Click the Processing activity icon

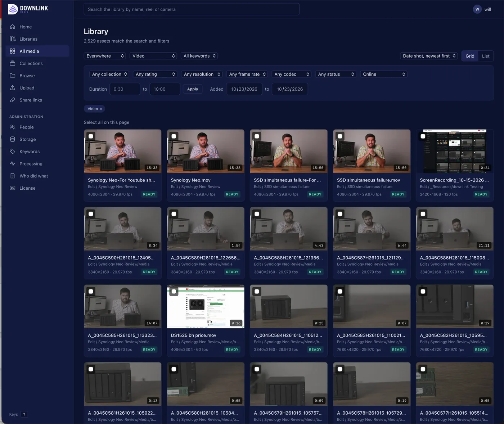point(13,164)
